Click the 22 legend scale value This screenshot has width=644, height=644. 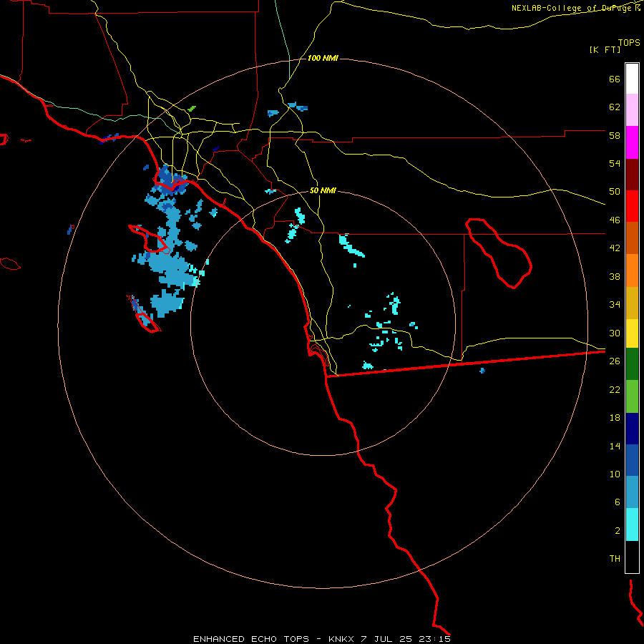(614, 389)
